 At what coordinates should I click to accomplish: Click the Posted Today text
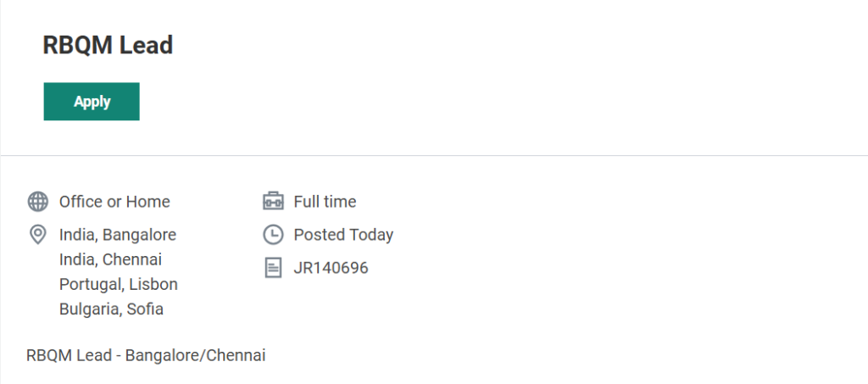coord(343,235)
